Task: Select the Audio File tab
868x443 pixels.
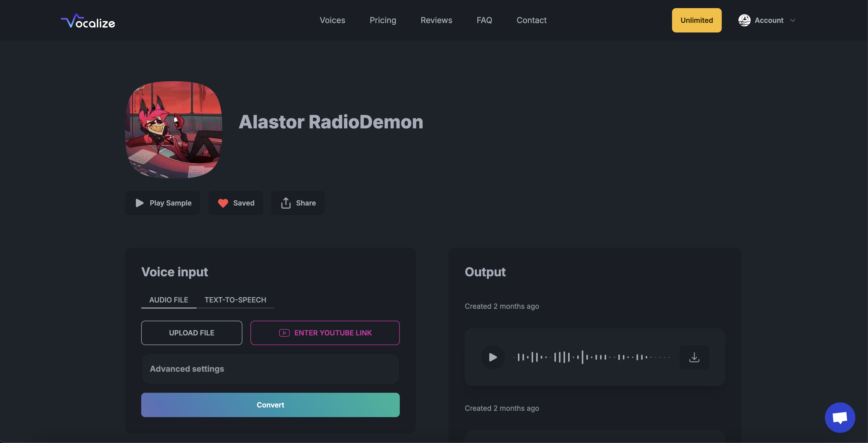Action: coord(169,300)
